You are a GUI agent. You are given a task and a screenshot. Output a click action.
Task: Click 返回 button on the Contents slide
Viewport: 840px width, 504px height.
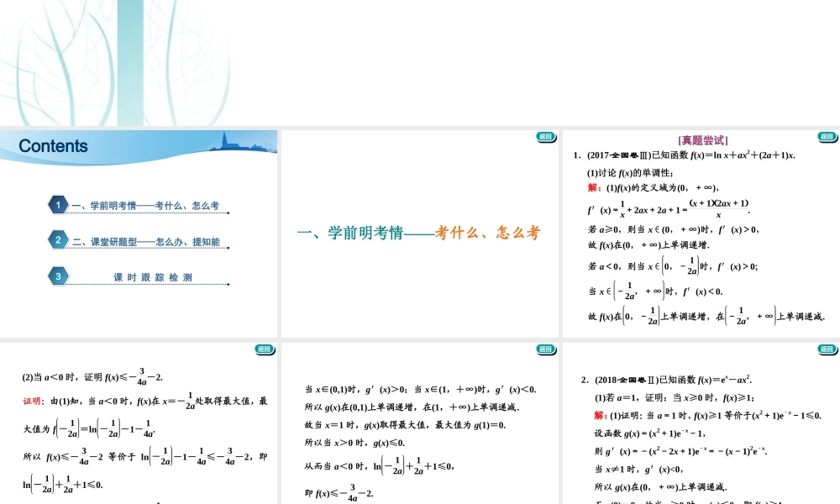point(265,137)
